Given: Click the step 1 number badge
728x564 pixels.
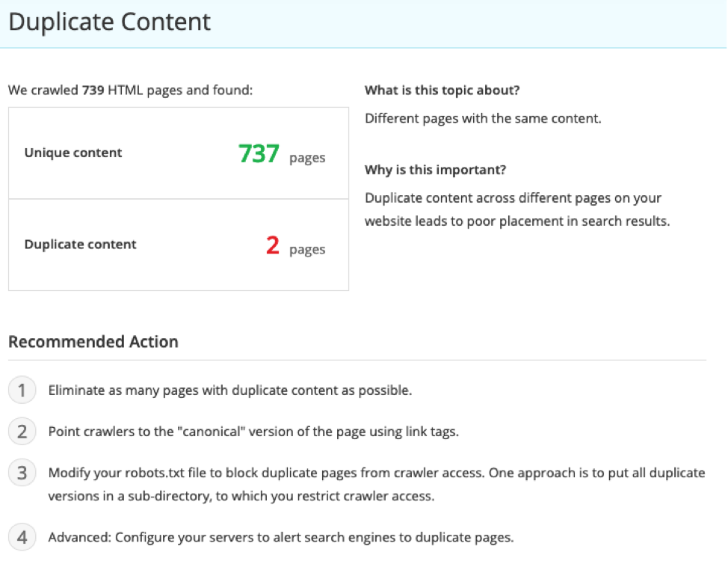Looking at the screenshot, I should (22, 390).
